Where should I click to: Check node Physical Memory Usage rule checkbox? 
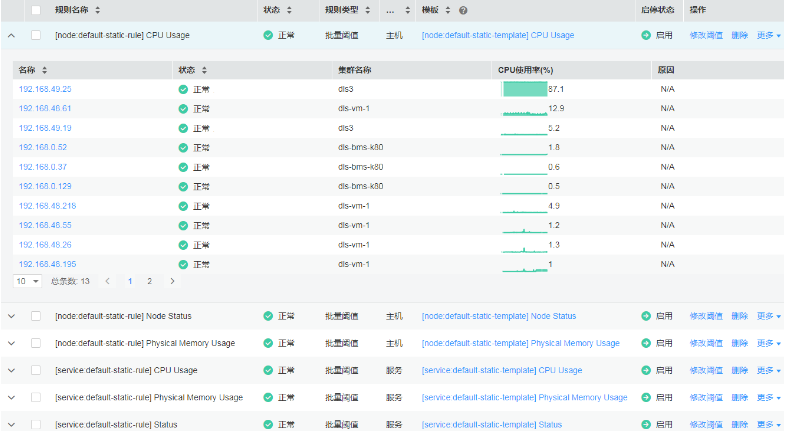pos(36,343)
